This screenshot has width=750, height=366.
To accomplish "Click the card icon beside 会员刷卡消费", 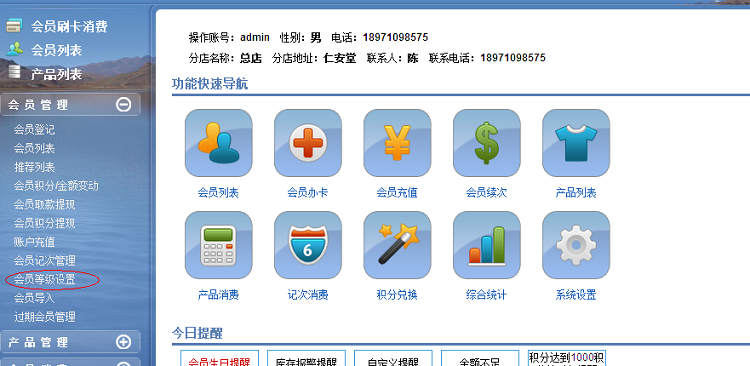I will [x=14, y=25].
